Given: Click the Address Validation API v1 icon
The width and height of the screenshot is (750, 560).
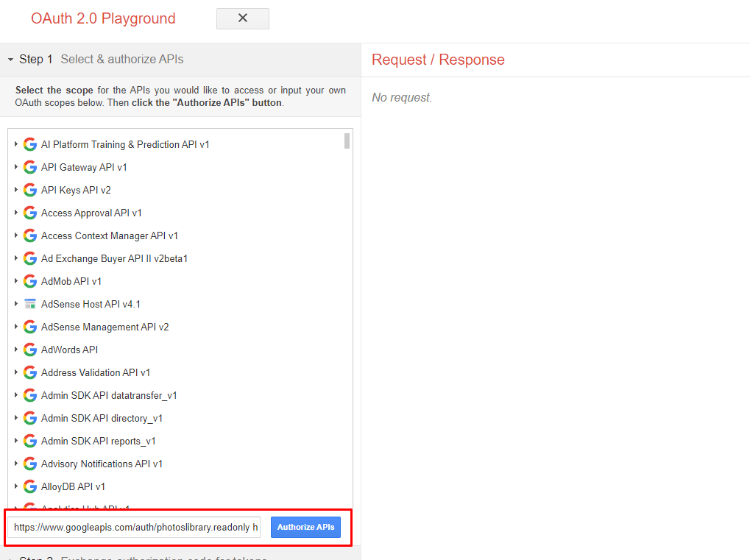Looking at the screenshot, I should 29,372.
